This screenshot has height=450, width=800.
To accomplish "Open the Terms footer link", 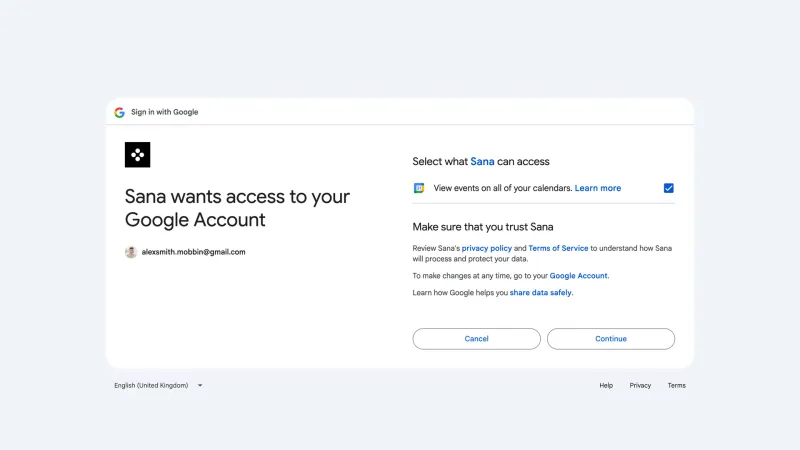I will (677, 386).
